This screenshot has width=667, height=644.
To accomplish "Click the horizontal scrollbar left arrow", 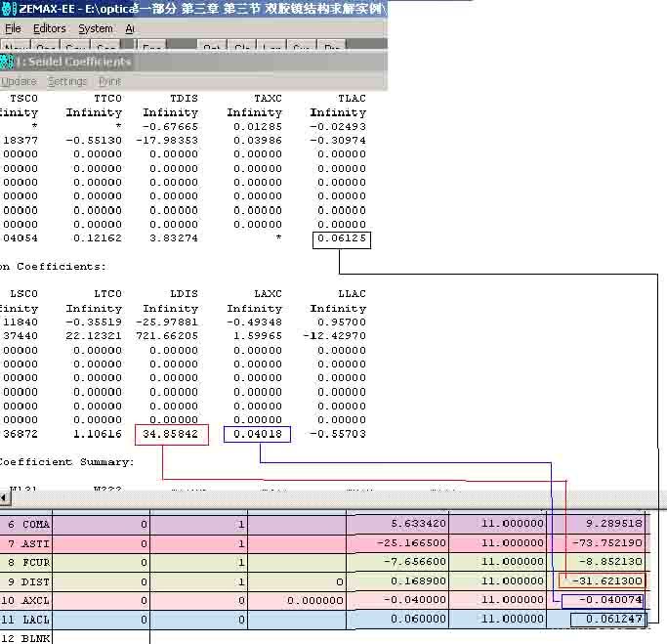I will pos(5,497).
